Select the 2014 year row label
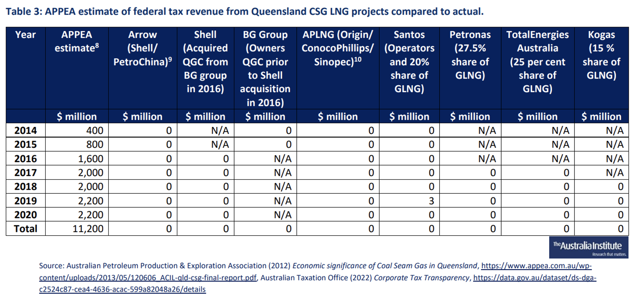This screenshot has width=644, height=304. point(25,130)
